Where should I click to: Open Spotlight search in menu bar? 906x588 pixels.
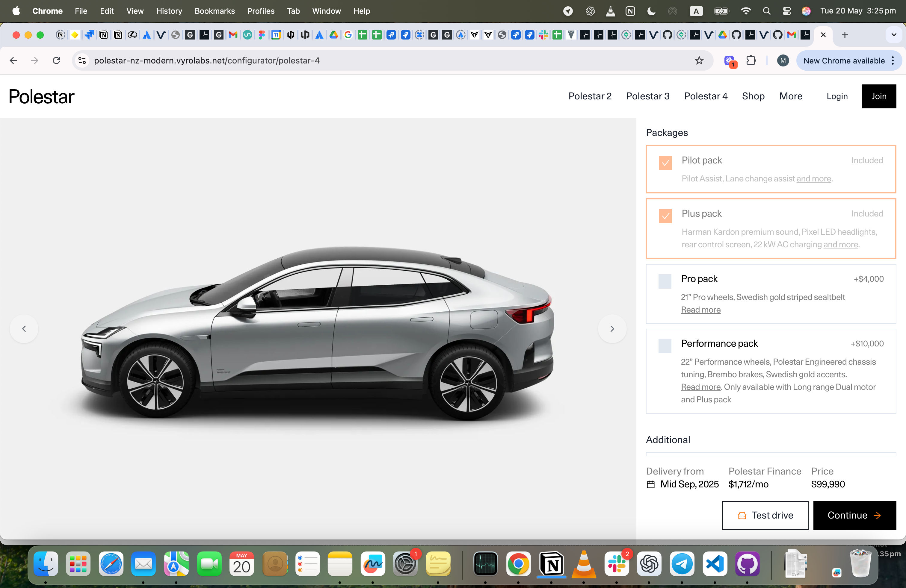766,11
